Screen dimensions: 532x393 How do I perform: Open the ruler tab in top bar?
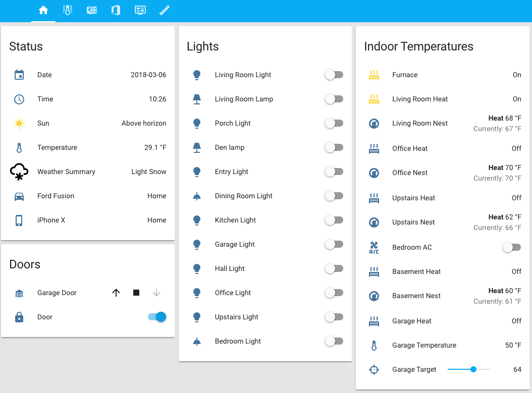165,10
